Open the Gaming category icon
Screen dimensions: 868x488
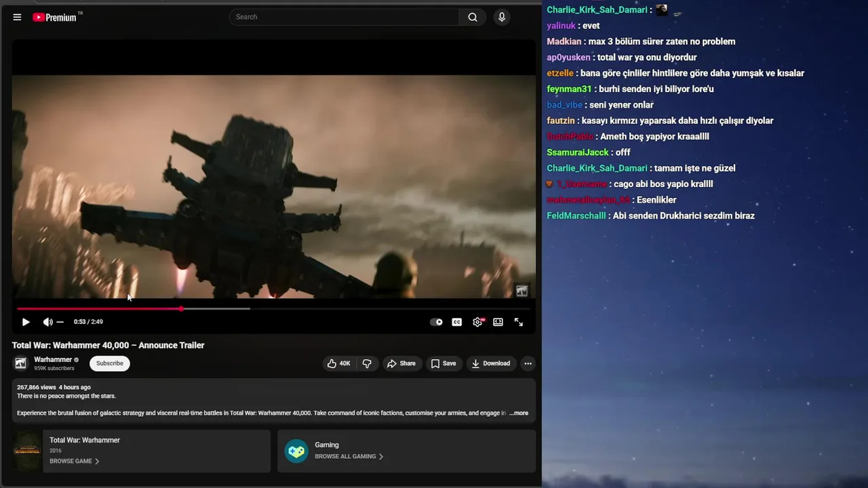pyautogui.click(x=296, y=451)
